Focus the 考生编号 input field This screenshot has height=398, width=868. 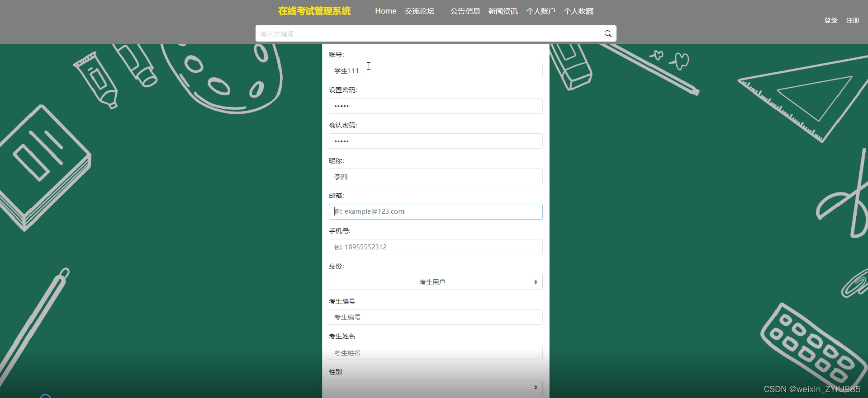coord(436,317)
